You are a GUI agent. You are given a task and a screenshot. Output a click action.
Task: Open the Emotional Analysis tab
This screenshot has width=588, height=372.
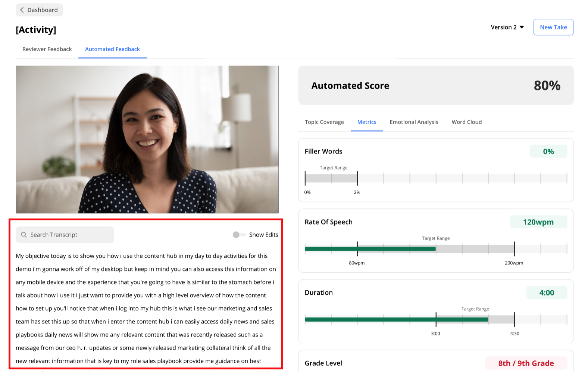[414, 122]
